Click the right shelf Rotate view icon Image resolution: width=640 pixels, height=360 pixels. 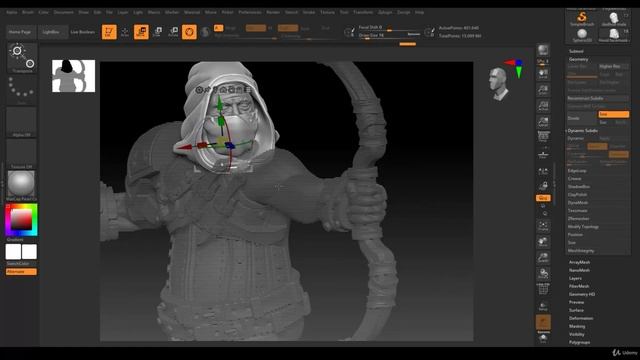[543, 274]
